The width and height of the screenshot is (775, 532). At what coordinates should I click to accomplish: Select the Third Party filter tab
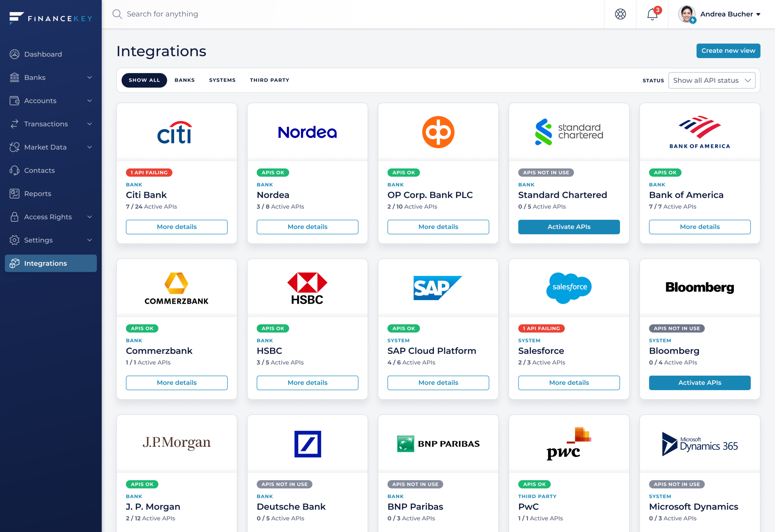tap(269, 80)
